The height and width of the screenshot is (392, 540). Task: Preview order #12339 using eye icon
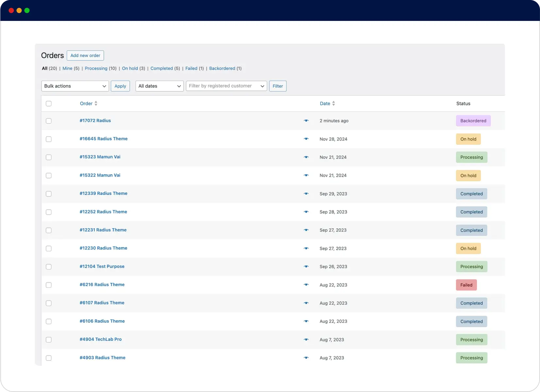tap(306, 194)
